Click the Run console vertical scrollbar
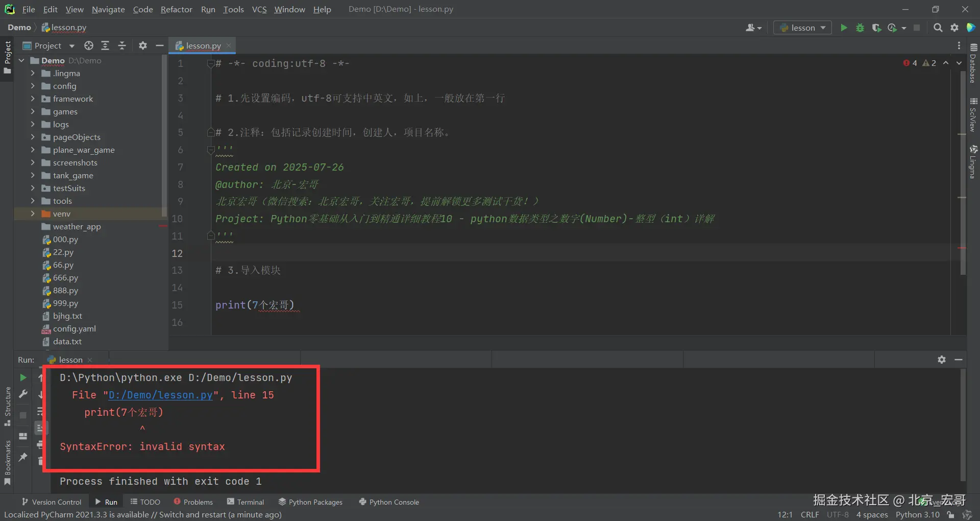This screenshot has width=980, height=521. coord(963,425)
